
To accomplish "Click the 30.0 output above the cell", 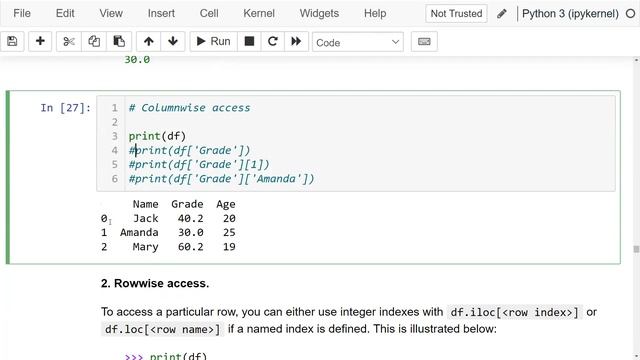I will (137, 60).
